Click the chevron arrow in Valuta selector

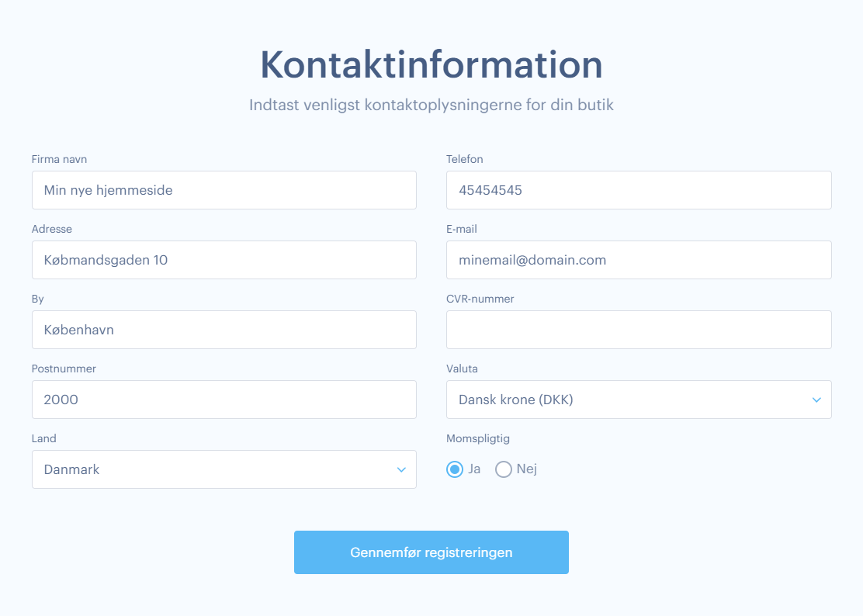pos(816,400)
